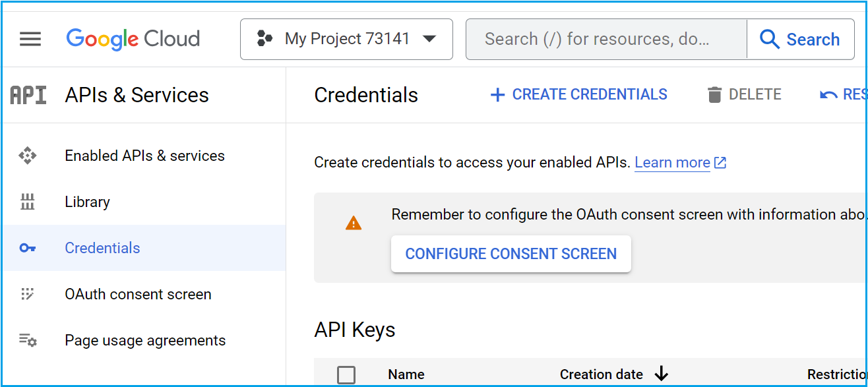Click the CONFIGURE CONSENT SCREEN button
This screenshot has width=868, height=387.
(x=511, y=254)
